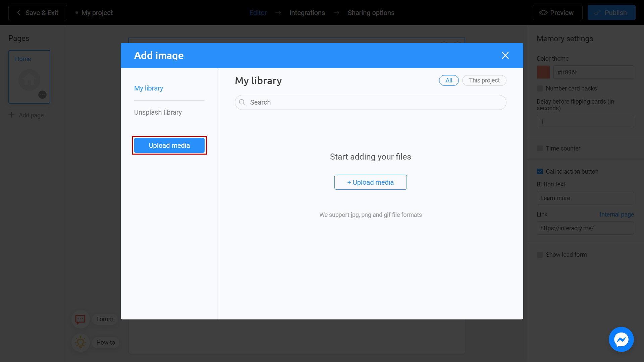This screenshot has height=362, width=644.
Task: Click the Messenger chat icon
Action: [622, 340]
